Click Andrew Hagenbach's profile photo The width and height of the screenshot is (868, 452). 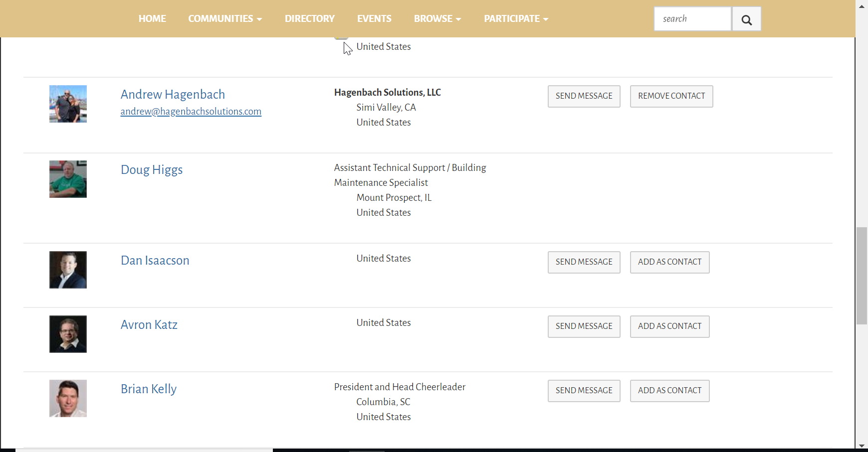click(68, 104)
